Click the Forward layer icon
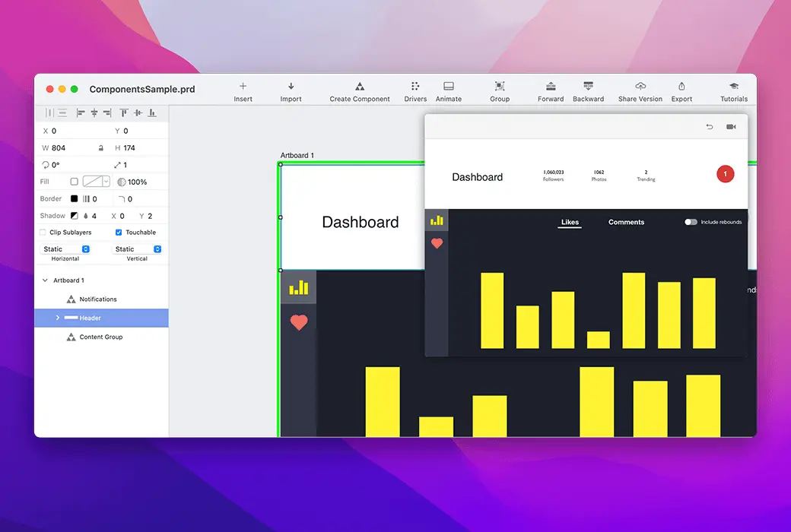Image resolution: width=791 pixels, height=532 pixels. coord(551,86)
